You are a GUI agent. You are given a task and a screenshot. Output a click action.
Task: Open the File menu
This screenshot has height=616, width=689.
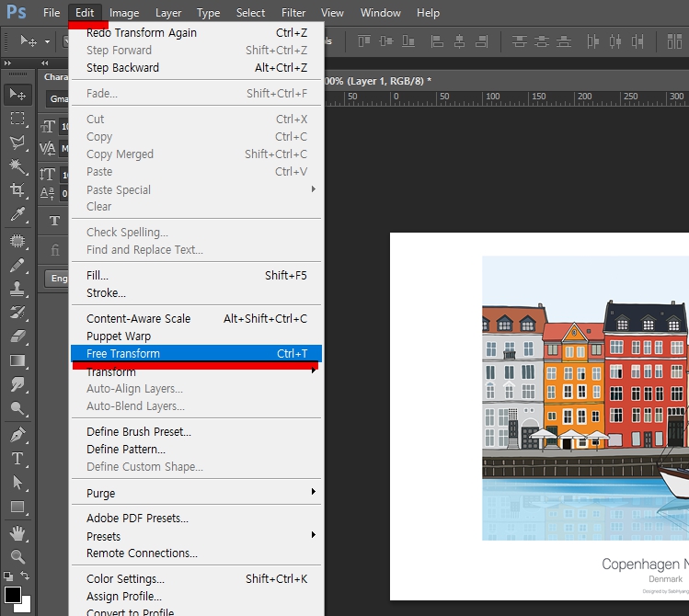[52, 13]
